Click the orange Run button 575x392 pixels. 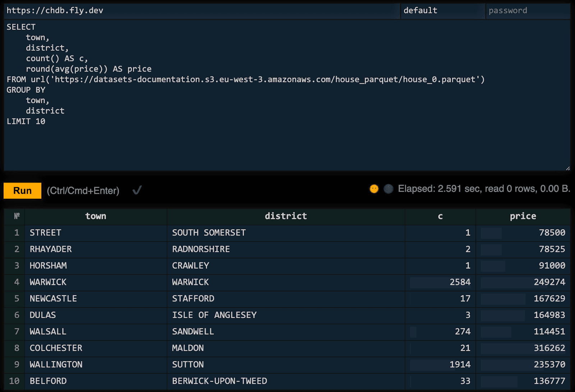point(22,190)
